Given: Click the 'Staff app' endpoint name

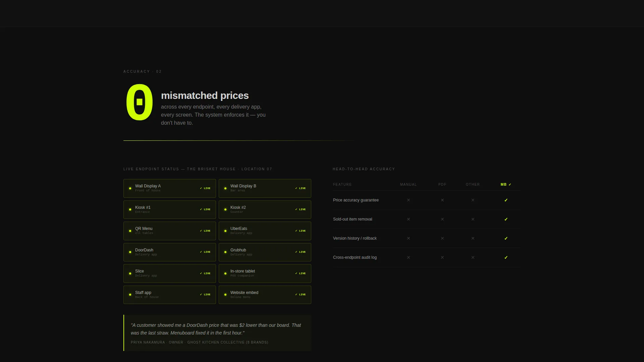Looking at the screenshot, I should [143, 293].
